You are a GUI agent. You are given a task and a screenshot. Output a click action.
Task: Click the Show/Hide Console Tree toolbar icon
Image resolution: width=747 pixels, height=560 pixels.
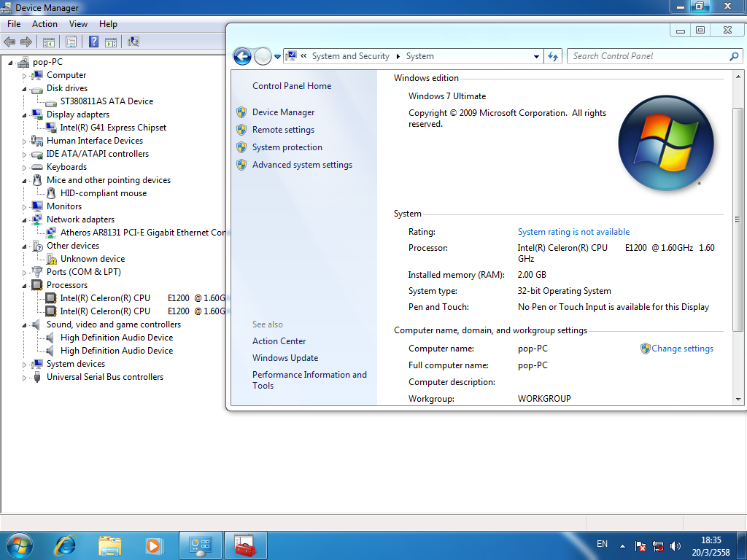coord(49,42)
